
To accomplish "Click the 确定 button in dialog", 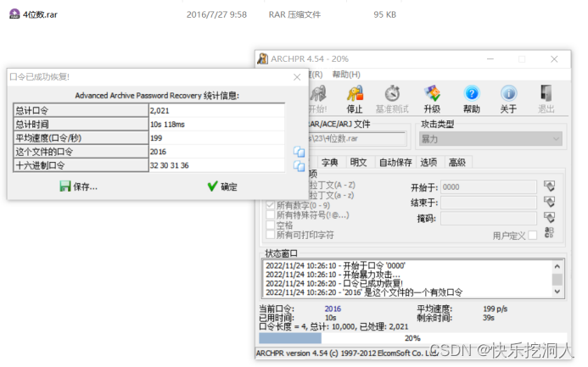I will [x=222, y=186].
